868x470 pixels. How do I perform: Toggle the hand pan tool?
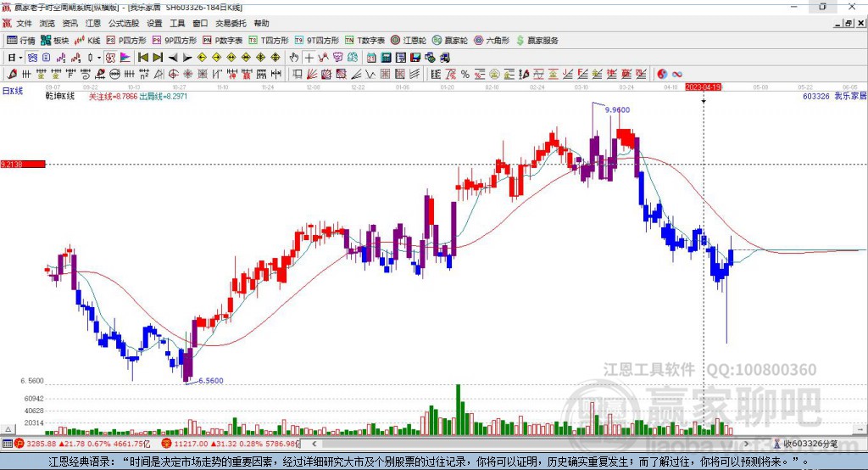[x=294, y=58]
